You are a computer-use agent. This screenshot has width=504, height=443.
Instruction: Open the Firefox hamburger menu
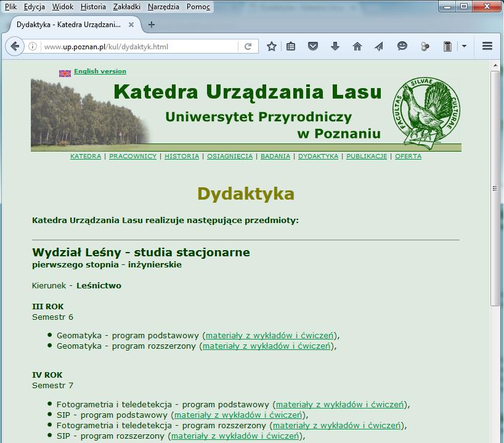point(487,46)
